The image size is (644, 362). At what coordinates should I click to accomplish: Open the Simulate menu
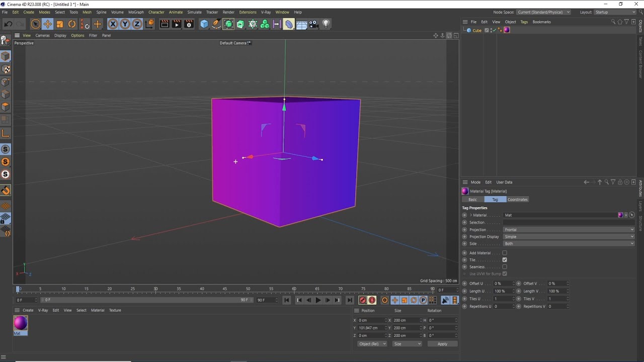pos(194,12)
